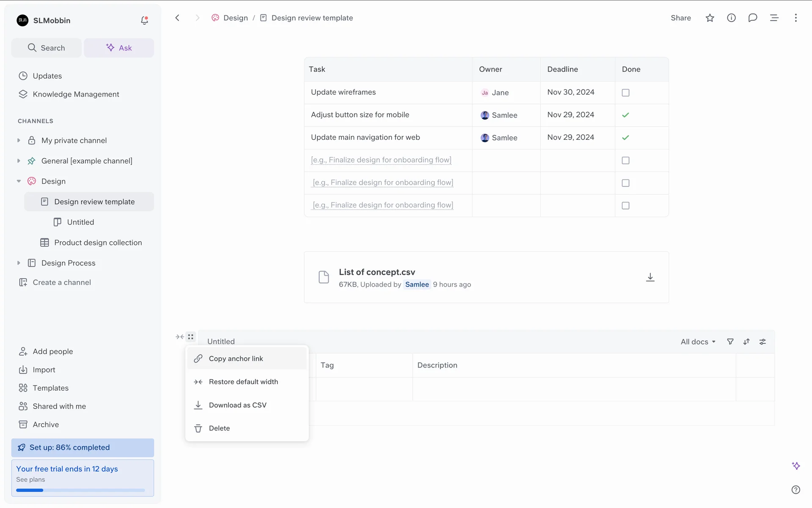Choose Download as CSV from menu
Viewport: 812px width, 508px height.
238,405
